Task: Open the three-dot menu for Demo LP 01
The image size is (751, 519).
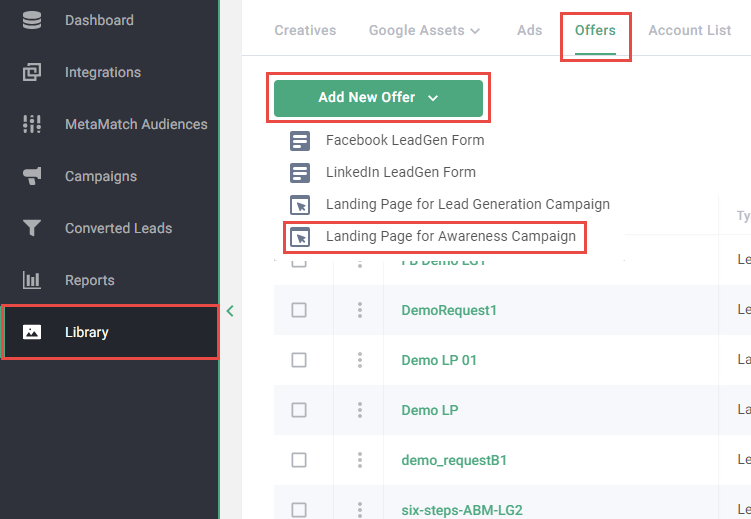Action: click(359, 360)
